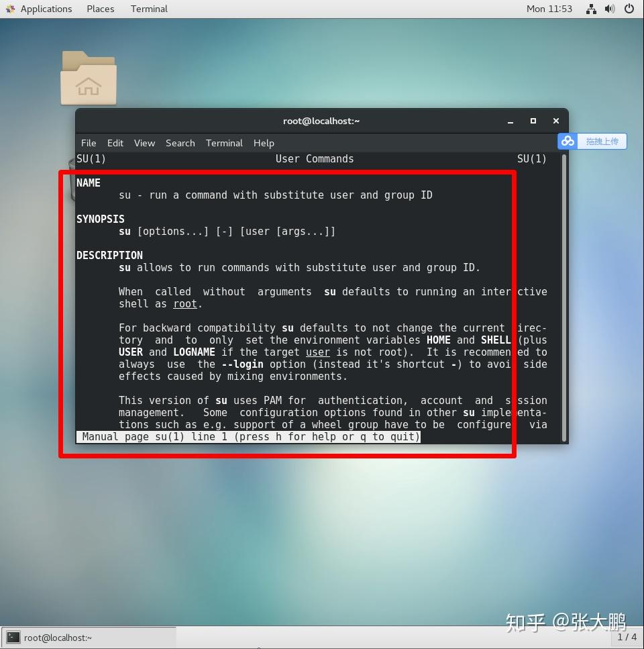Click the Manual page su(1) status line

click(x=249, y=437)
